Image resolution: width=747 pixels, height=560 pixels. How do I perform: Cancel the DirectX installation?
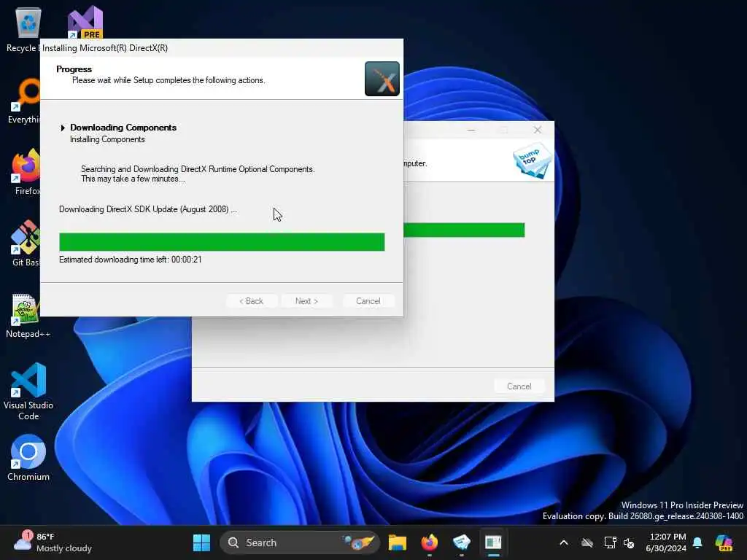[368, 301]
